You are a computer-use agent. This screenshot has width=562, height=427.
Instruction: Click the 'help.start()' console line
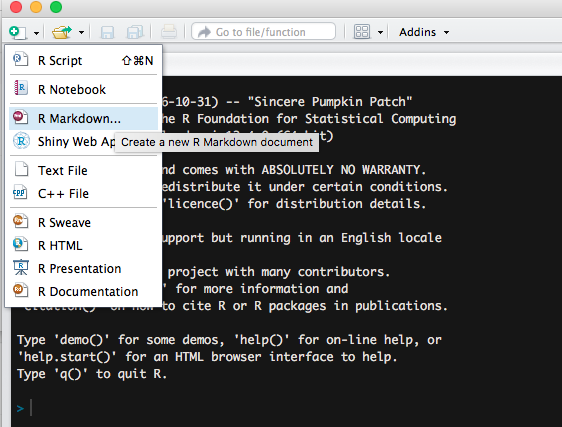(x=207, y=357)
